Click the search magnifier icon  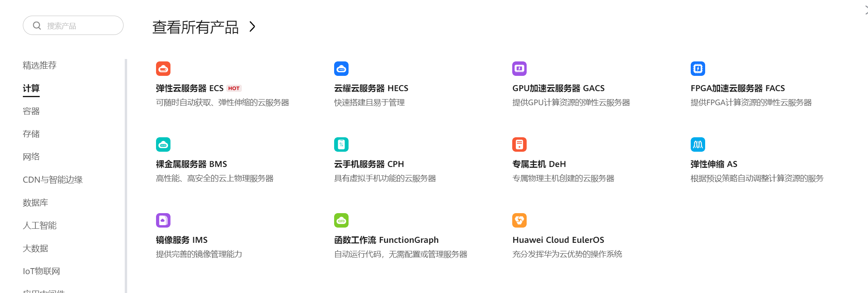(37, 26)
